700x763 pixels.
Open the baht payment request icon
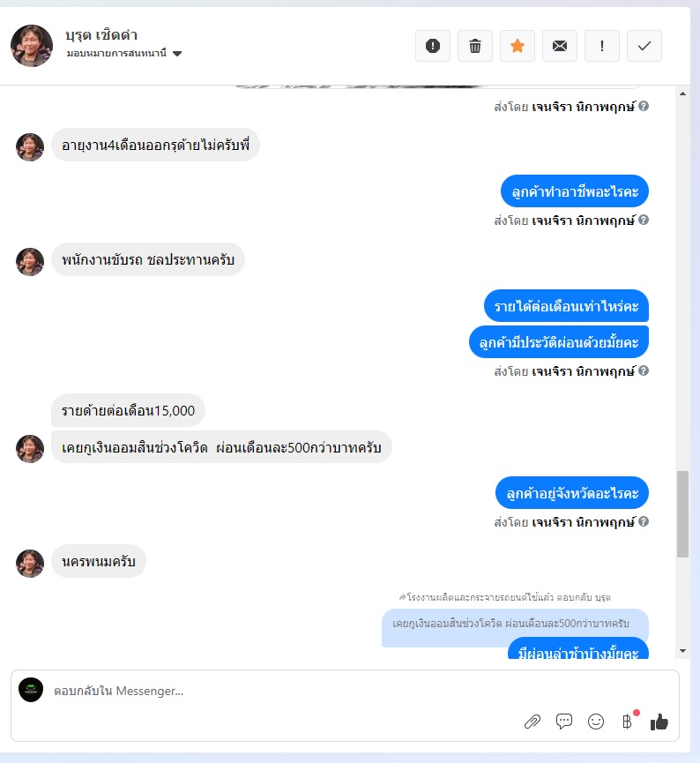click(628, 722)
